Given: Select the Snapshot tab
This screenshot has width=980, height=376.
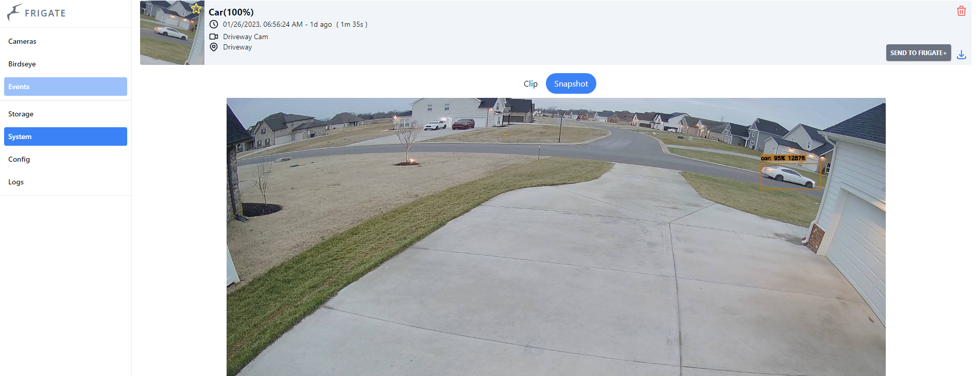Looking at the screenshot, I should pyautogui.click(x=571, y=83).
